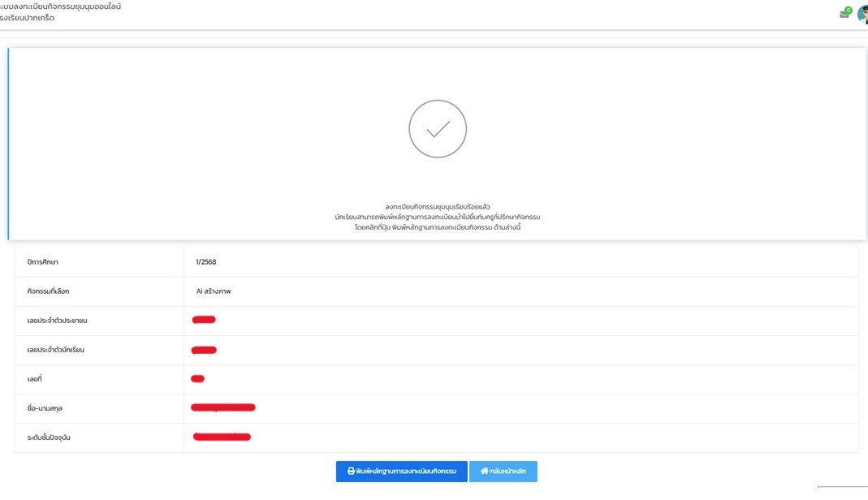Click the redacted เลขที่ value
Image resolution: width=868 pixels, height=500 pixels.
click(x=197, y=378)
